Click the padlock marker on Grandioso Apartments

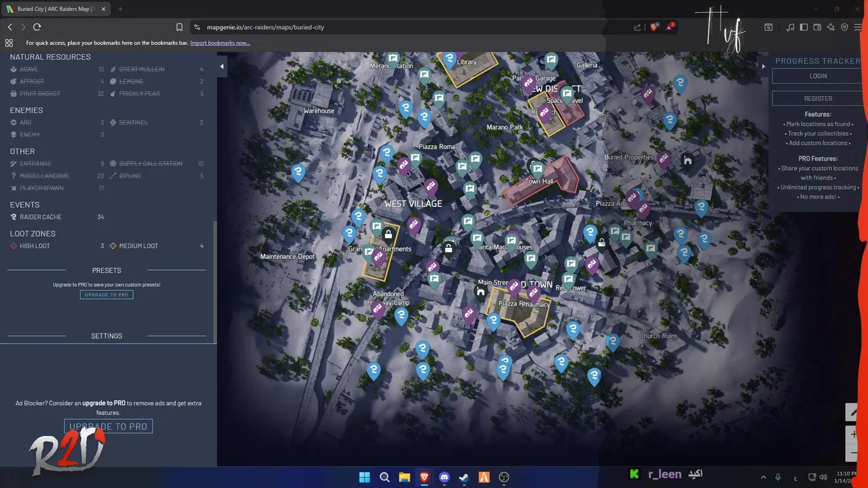[388, 235]
